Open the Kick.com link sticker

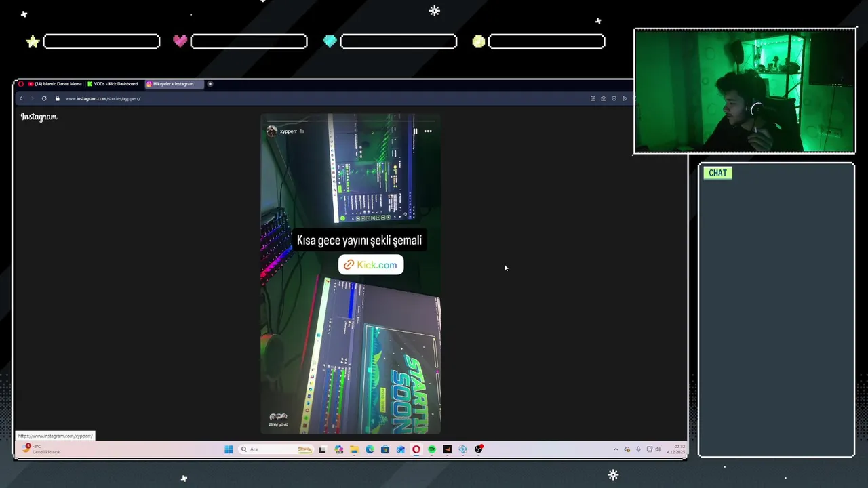coord(371,265)
